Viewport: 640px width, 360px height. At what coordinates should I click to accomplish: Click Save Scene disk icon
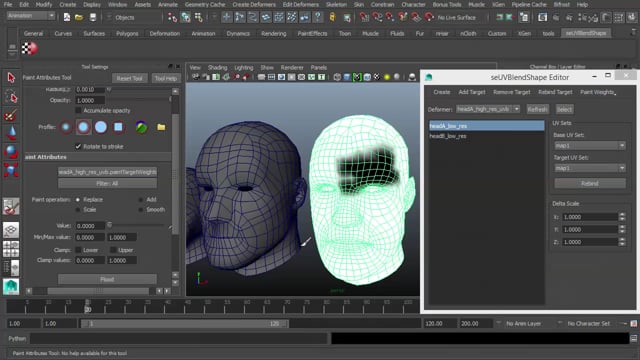tap(93, 18)
